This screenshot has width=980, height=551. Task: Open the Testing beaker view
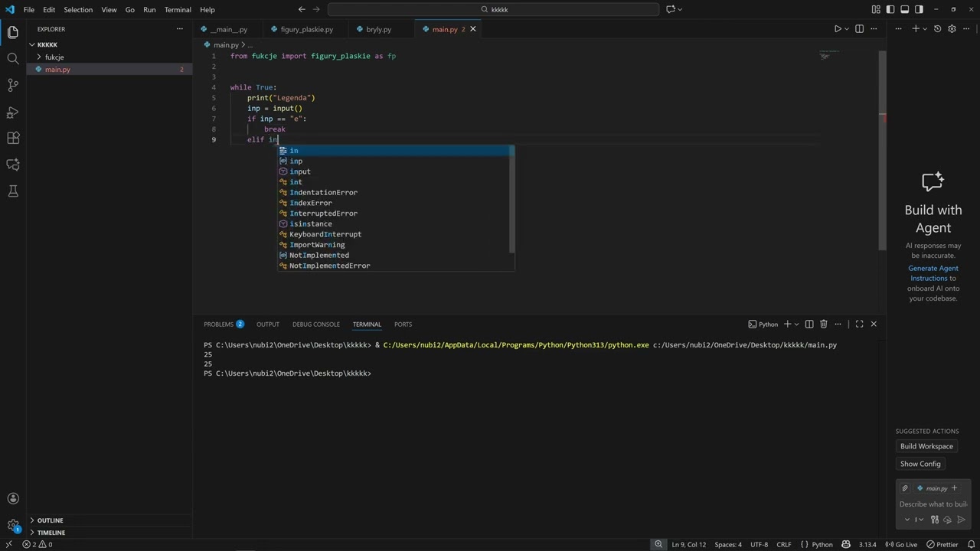point(12,191)
